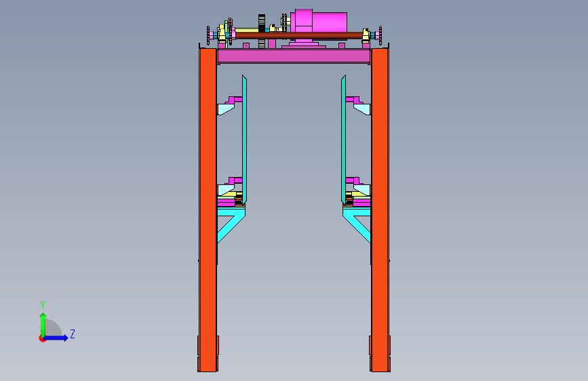
Task: Select the upper left light-cyan wedge bracket
Action: (226, 109)
